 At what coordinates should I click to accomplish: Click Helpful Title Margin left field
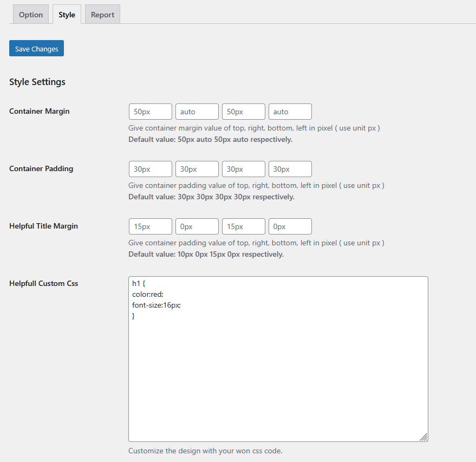tap(290, 226)
